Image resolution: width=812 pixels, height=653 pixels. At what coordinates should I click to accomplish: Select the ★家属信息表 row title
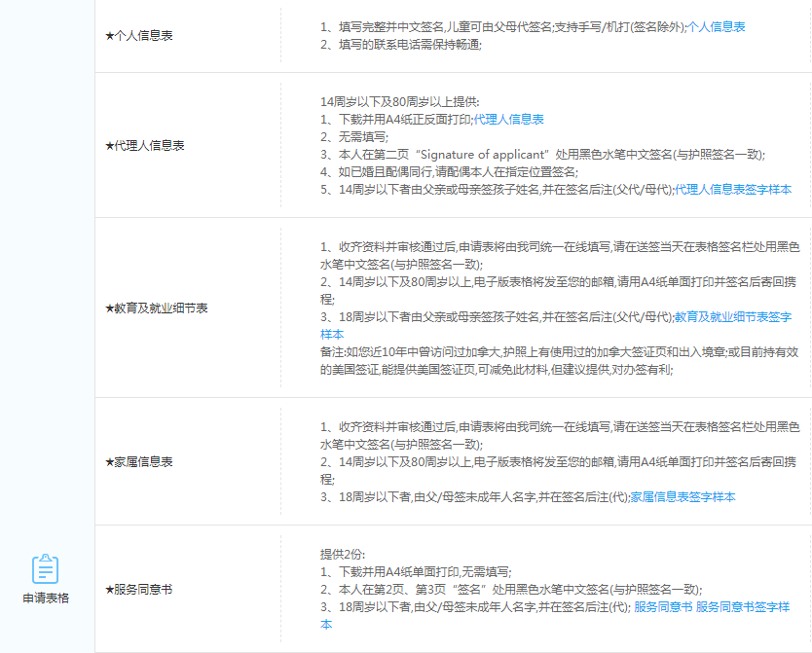tap(139, 461)
